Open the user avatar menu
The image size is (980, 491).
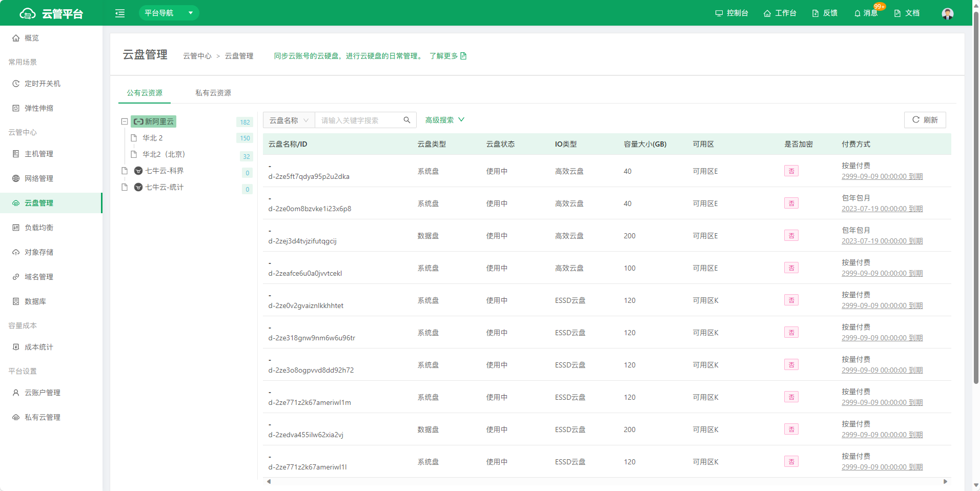pos(948,13)
